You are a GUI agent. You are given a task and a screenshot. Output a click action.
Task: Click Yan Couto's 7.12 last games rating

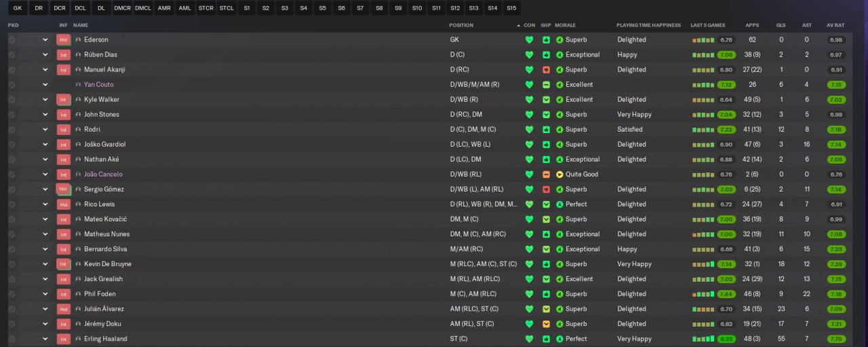click(x=726, y=85)
